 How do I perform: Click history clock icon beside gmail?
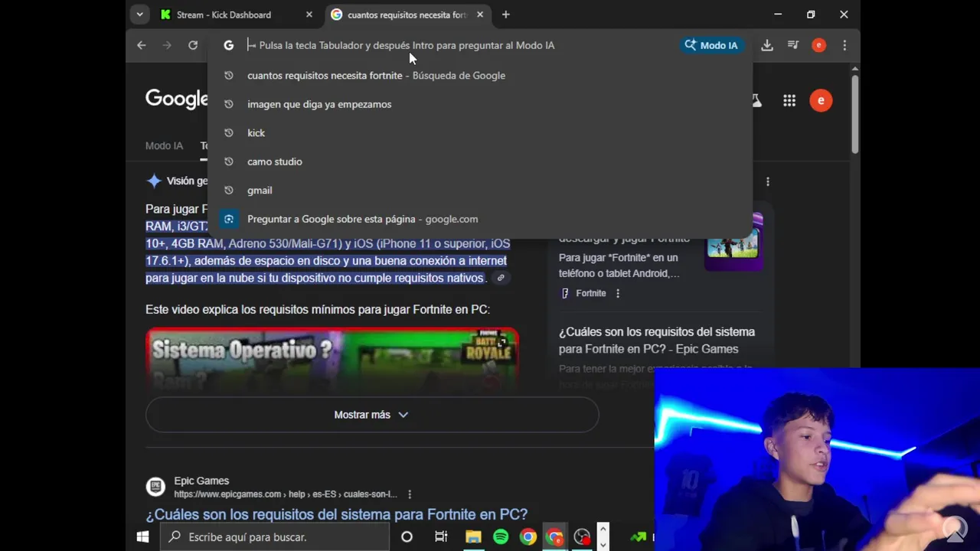click(x=228, y=190)
